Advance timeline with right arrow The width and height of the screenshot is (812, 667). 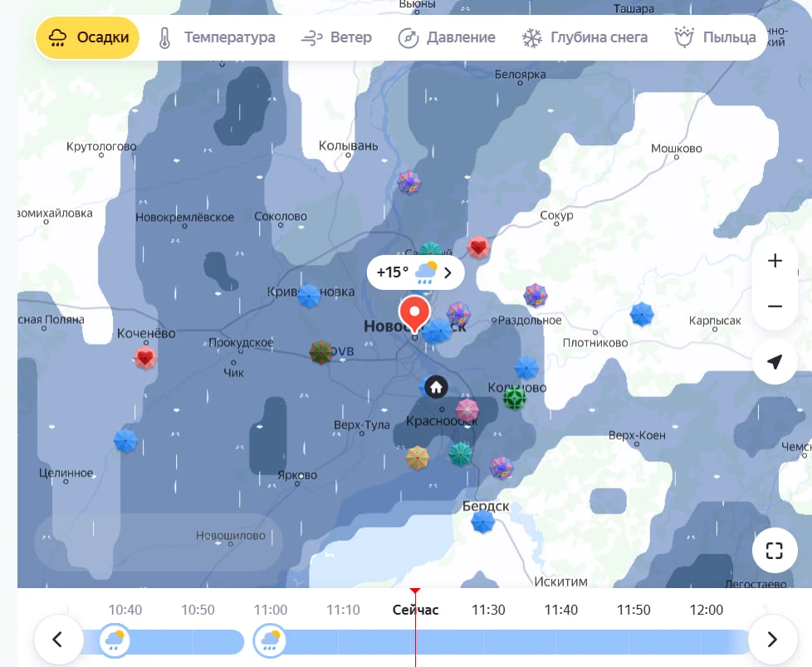772,639
